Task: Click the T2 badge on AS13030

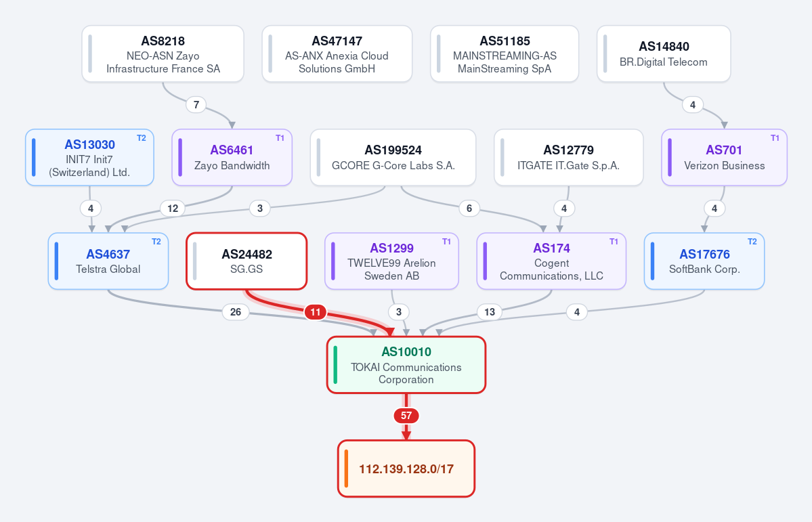Action: click(x=142, y=137)
